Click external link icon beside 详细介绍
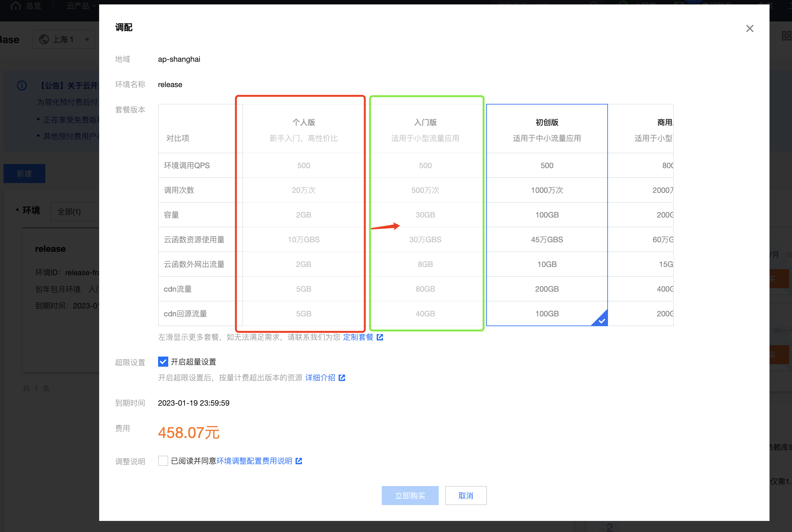 (342, 377)
